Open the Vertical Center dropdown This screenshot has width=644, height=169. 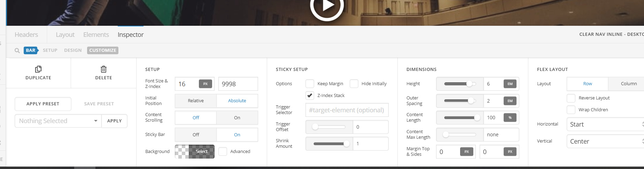click(x=605, y=141)
